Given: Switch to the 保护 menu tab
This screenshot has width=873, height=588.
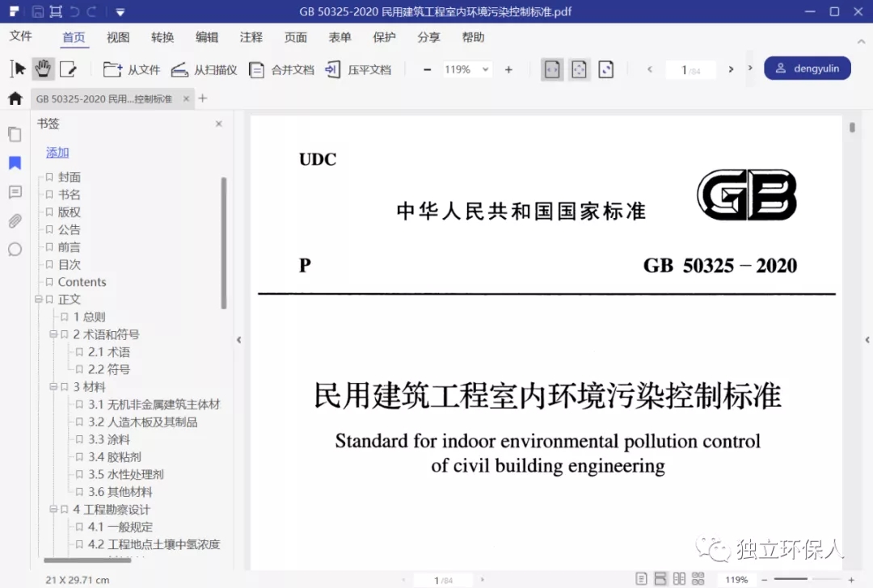Looking at the screenshot, I should [384, 37].
